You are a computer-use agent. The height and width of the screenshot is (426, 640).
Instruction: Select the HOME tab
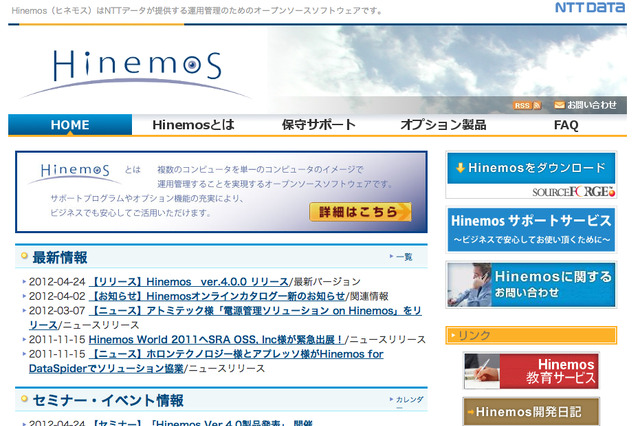point(70,125)
